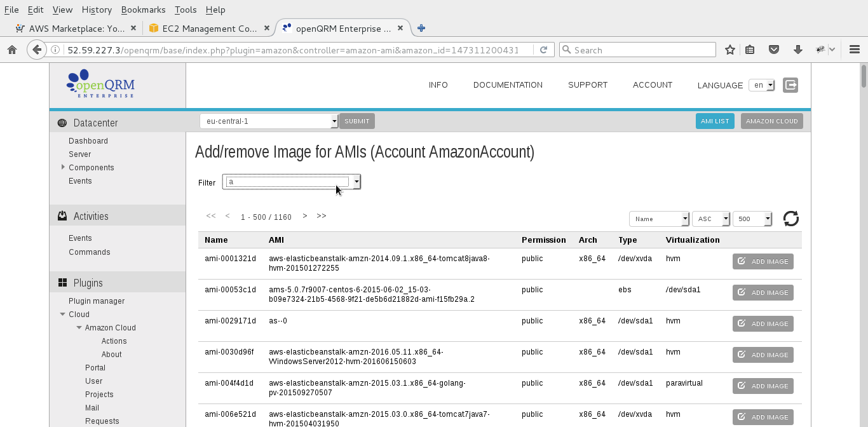Add image for ami-004f4d1d
Viewport: 868px width, 427px height.
click(x=763, y=386)
